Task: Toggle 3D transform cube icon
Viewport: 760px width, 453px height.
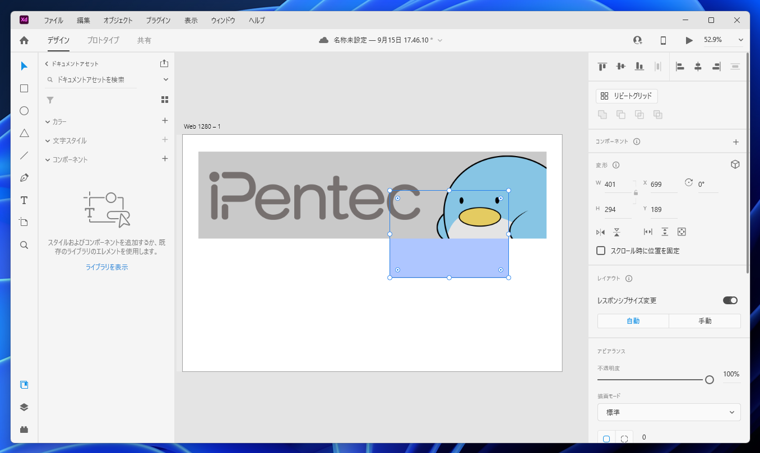Action: click(735, 165)
